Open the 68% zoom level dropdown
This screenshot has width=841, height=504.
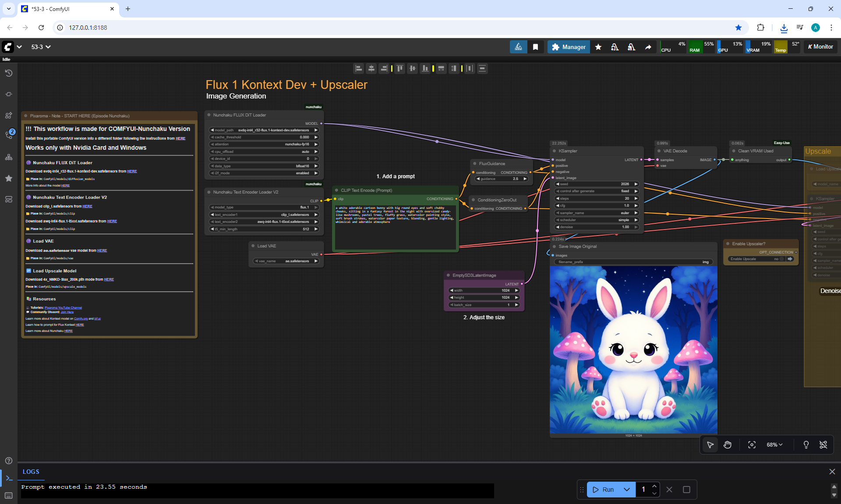click(x=774, y=445)
